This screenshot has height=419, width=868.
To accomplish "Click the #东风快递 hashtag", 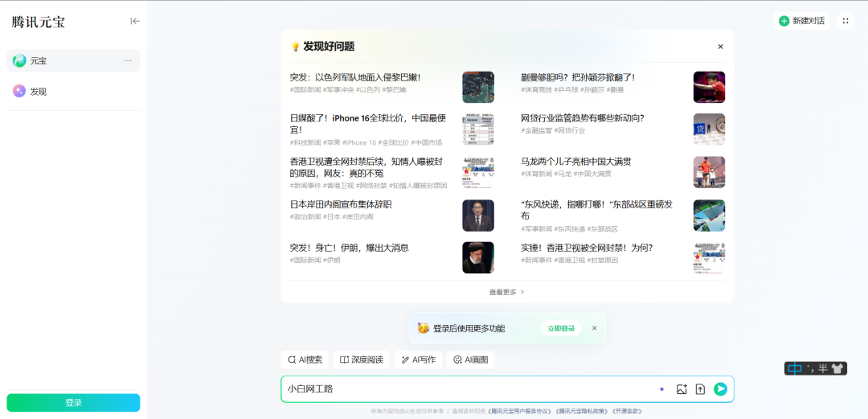I will (x=570, y=229).
